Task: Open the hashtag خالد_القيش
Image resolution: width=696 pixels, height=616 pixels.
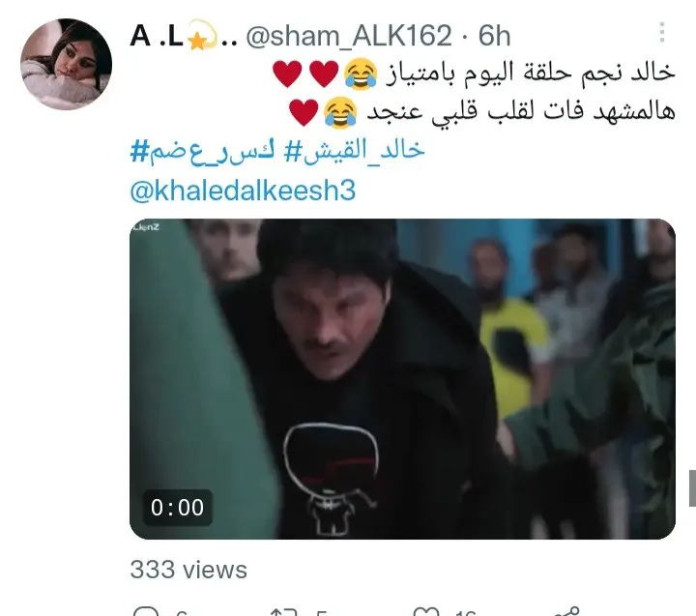Action: pos(354,150)
